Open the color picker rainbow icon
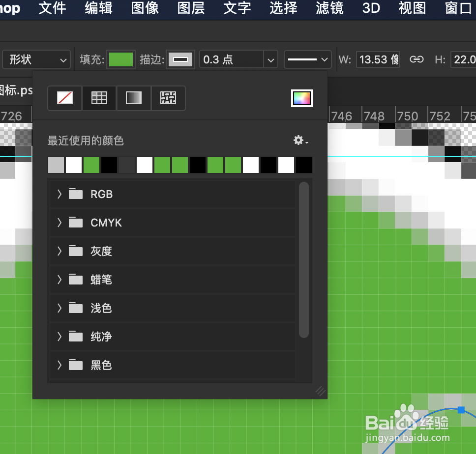The image size is (476, 454). coord(302,98)
